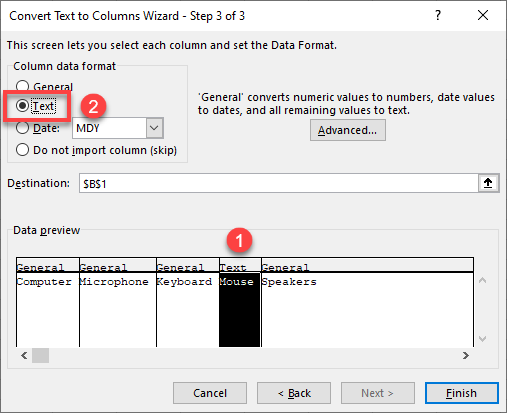Cancel the Text to Columns wizard
Viewport: 507px width, 413px height.
pyautogui.click(x=210, y=393)
